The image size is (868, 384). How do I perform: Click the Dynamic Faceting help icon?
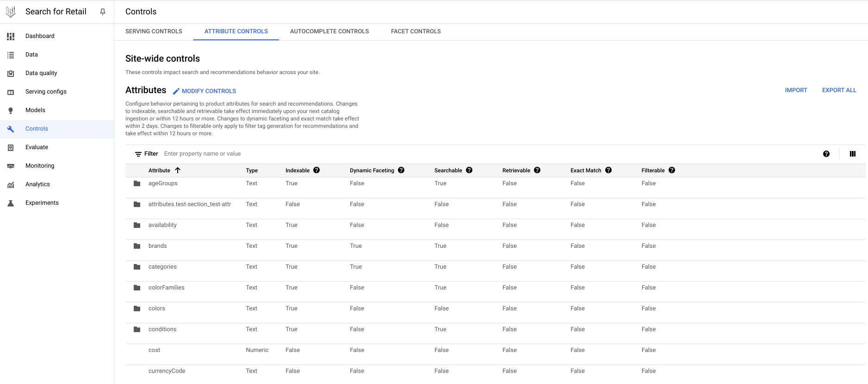401,170
